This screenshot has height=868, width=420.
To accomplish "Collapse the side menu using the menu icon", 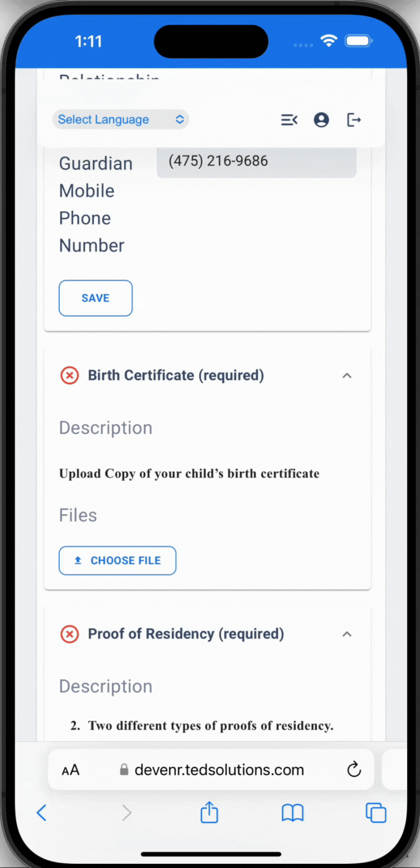I will 289,120.
